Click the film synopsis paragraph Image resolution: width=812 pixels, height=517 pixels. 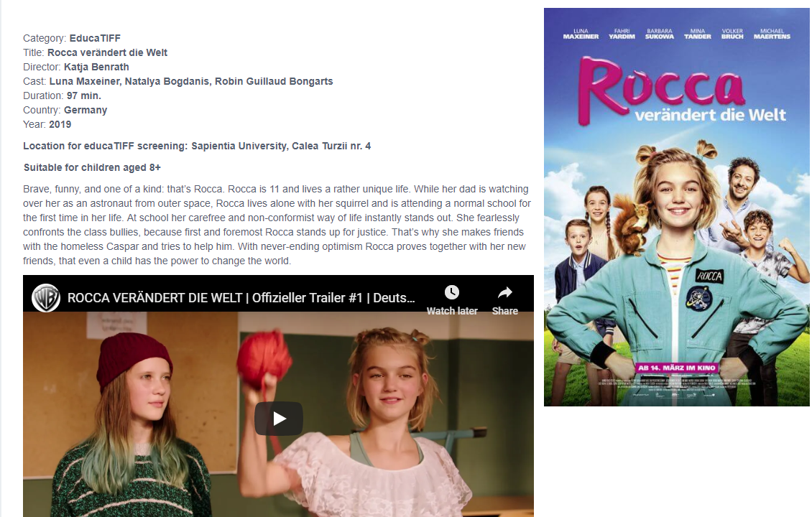pos(277,225)
